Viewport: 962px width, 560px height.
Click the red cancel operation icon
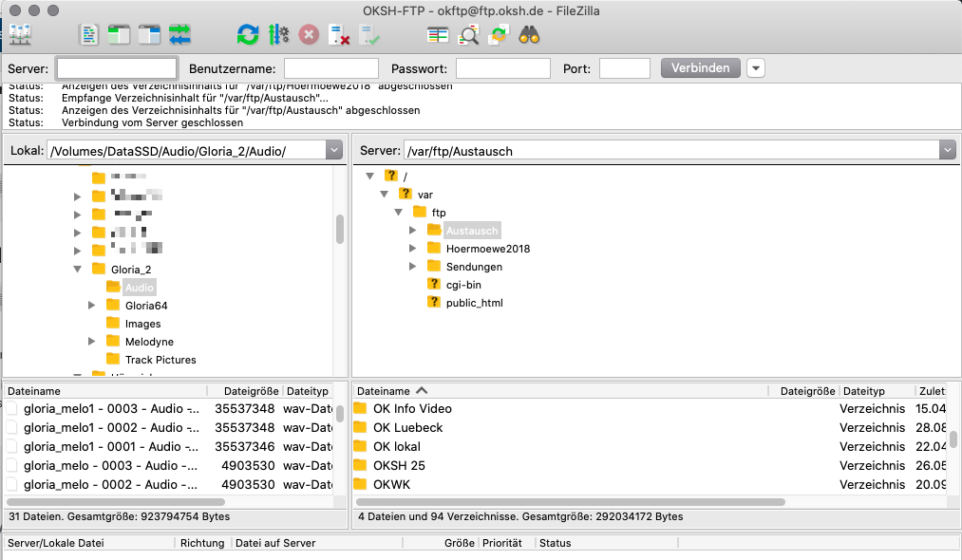pos(309,35)
